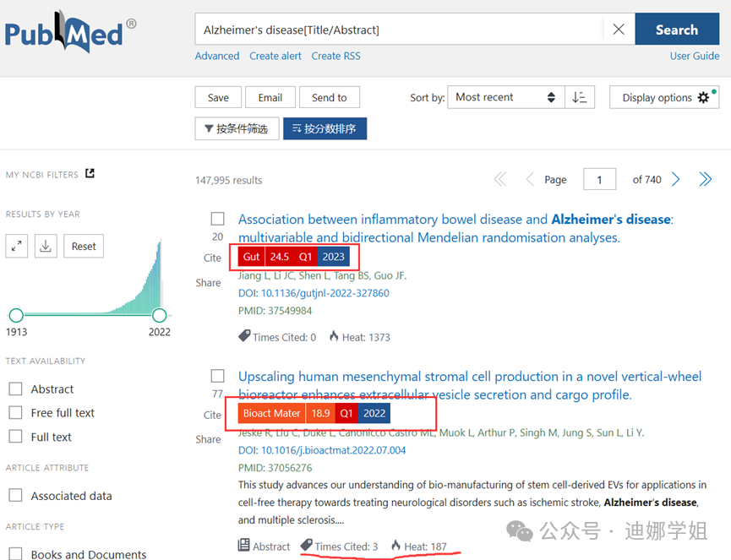Click Share for the Bioact Mater article
Image resolution: width=731 pixels, height=560 pixels.
208,439
